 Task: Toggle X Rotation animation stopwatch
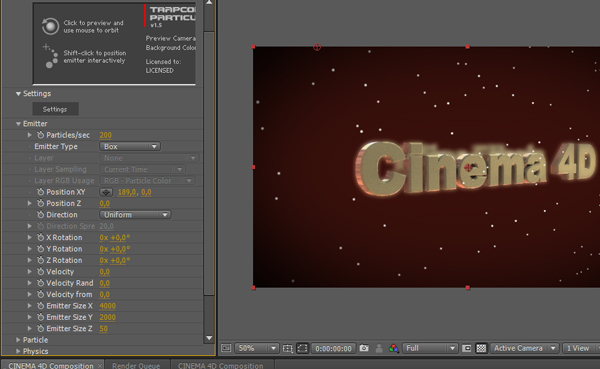(x=41, y=237)
